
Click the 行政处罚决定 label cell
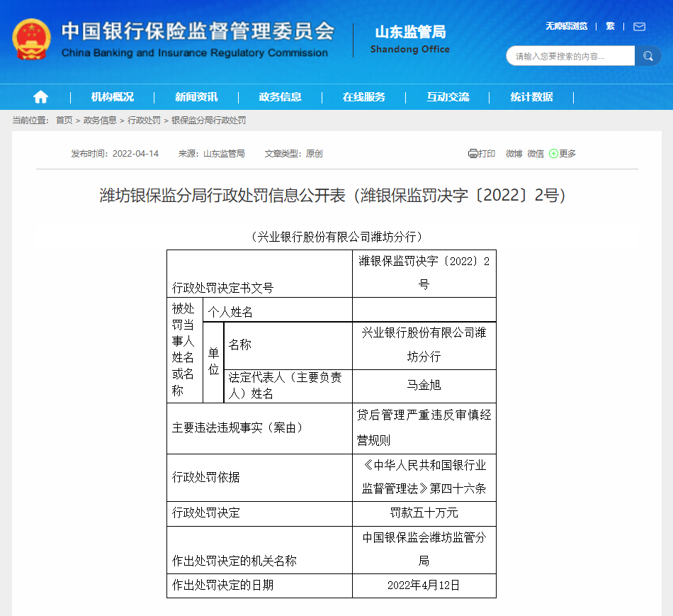259,514
